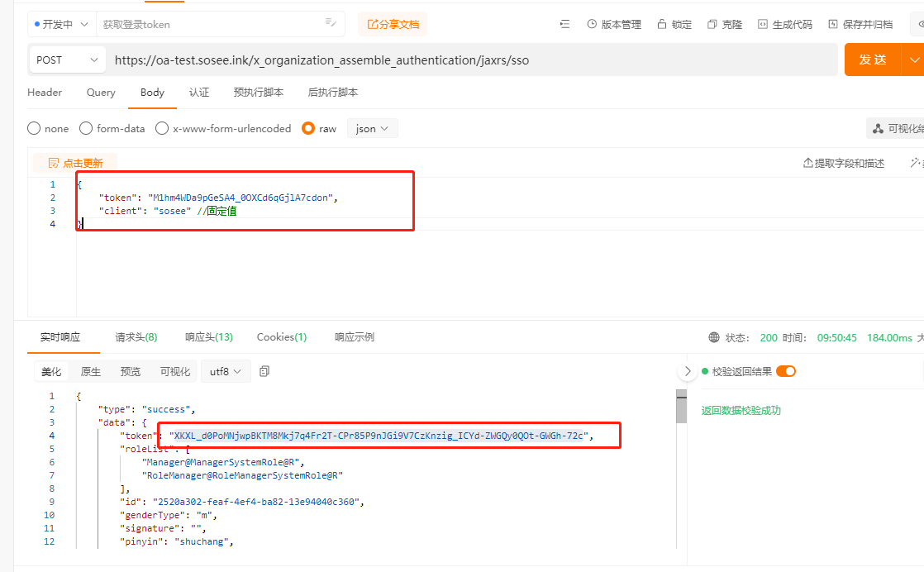Select the 美化 view mode
Image resolution: width=924 pixels, height=572 pixels.
[50, 371]
